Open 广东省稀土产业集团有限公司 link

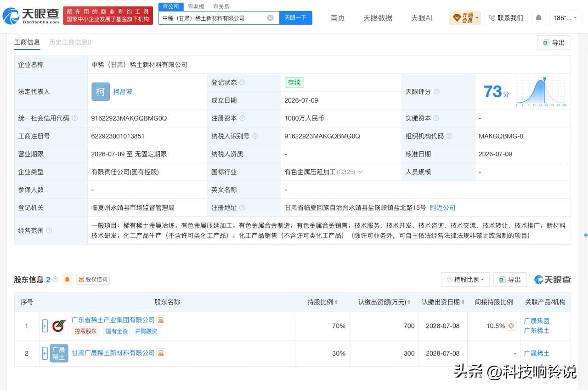point(113,320)
